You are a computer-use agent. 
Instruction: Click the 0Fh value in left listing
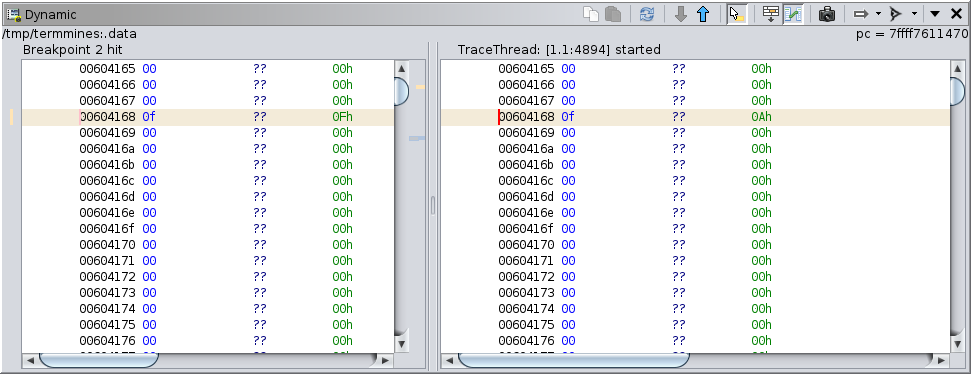342,117
